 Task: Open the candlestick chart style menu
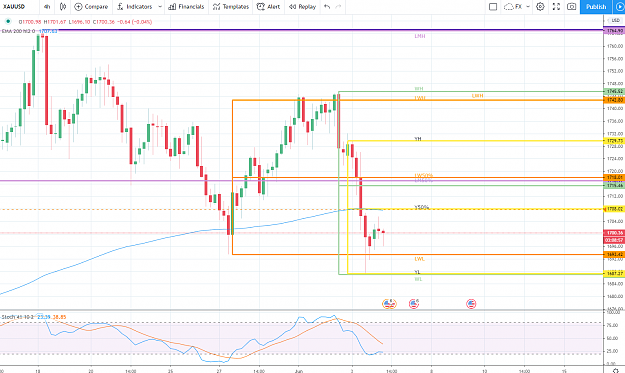click(x=63, y=6)
